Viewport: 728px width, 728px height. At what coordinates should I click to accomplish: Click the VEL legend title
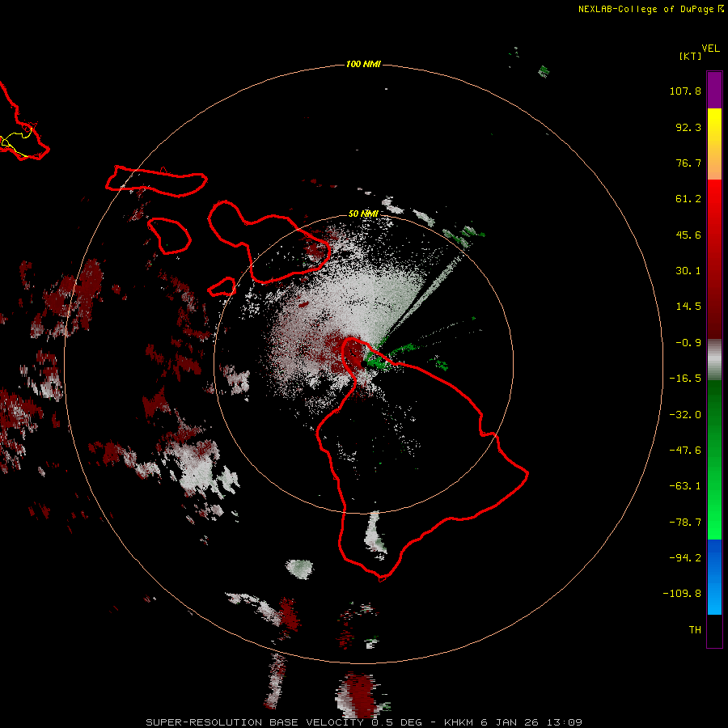tap(710, 49)
